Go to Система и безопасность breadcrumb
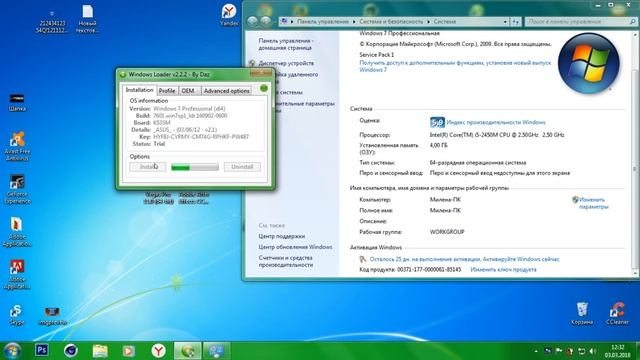 391,22
